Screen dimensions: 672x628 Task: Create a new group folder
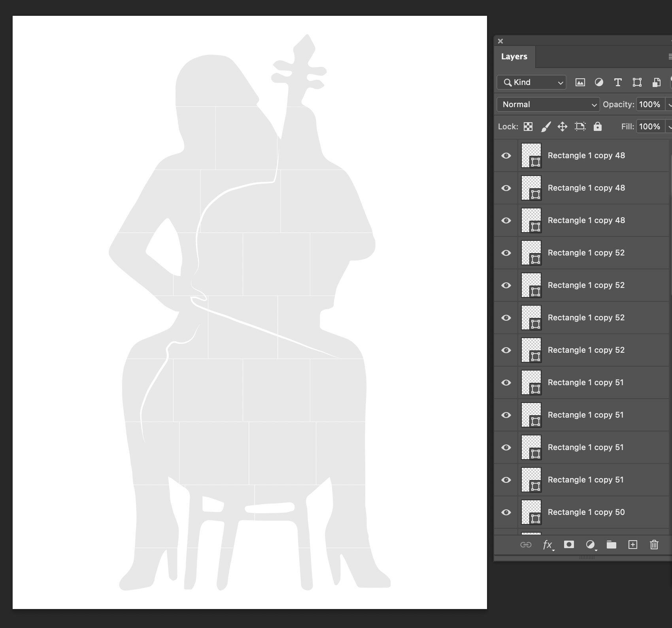tap(612, 545)
